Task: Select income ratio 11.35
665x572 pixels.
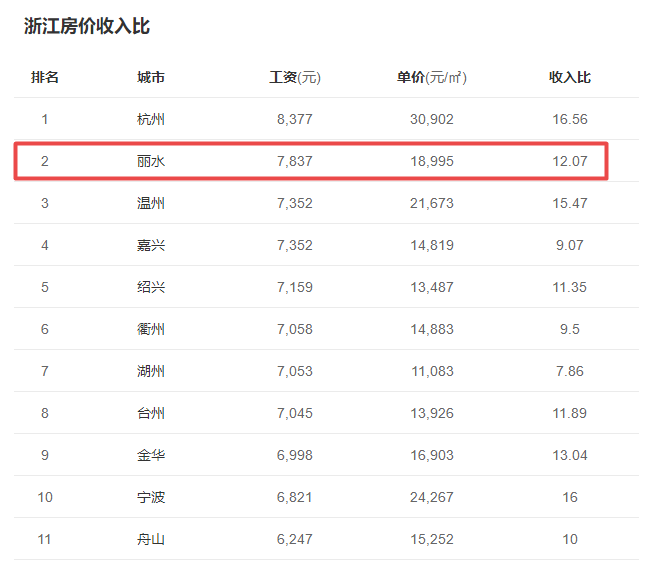Action: click(570, 287)
